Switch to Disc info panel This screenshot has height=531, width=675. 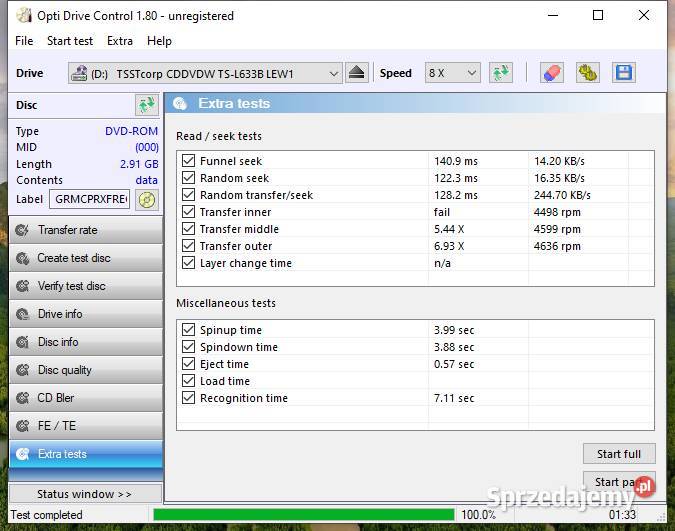tap(86, 342)
